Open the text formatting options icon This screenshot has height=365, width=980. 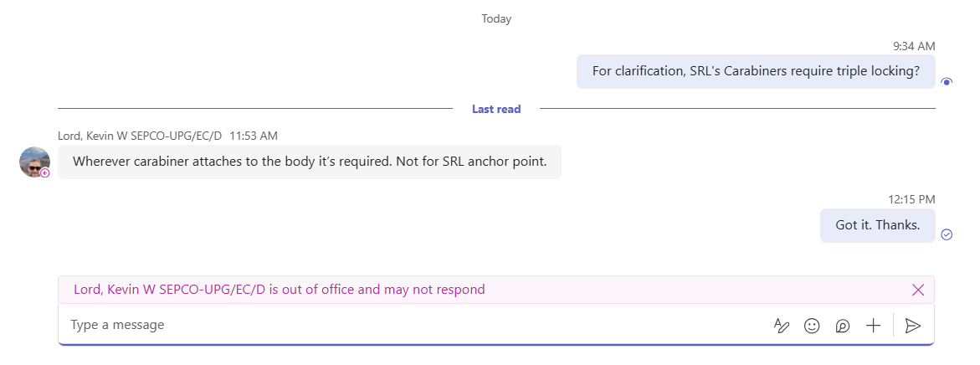(x=782, y=326)
